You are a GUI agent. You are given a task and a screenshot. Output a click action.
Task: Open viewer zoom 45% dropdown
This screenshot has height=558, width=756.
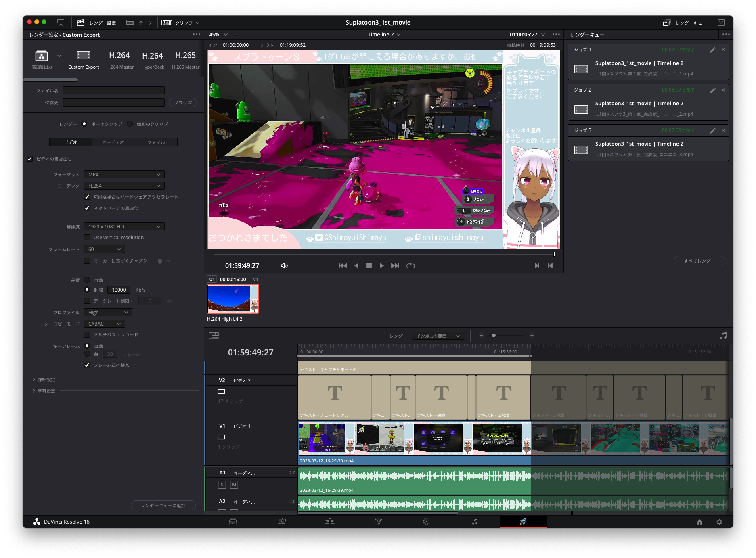tap(219, 35)
